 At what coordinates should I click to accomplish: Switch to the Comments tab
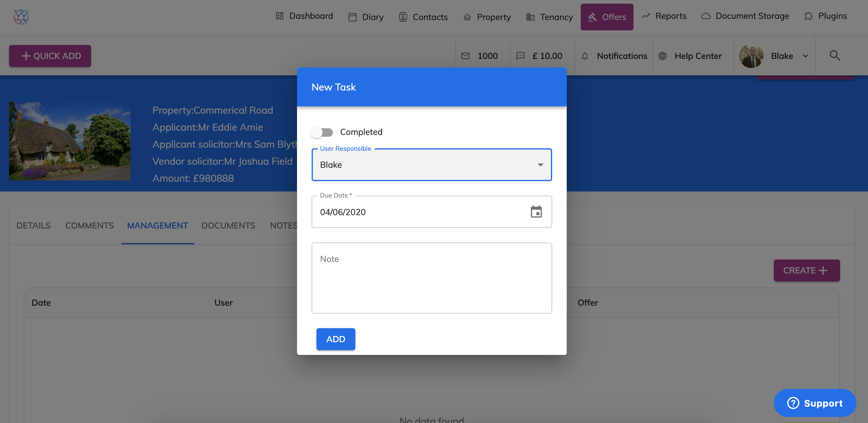coord(89,225)
